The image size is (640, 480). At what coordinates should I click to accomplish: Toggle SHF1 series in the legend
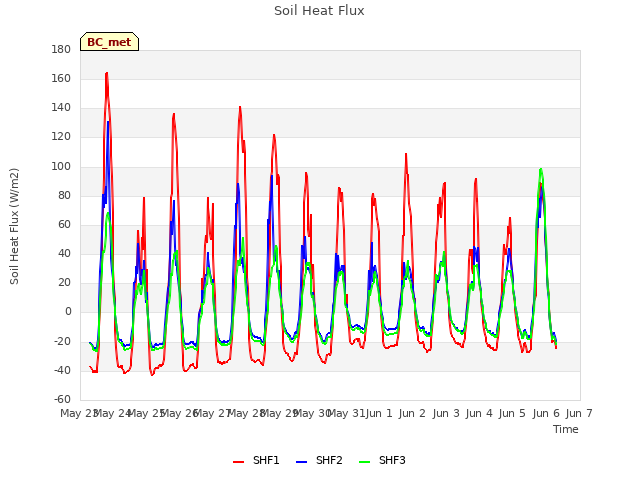256,460
